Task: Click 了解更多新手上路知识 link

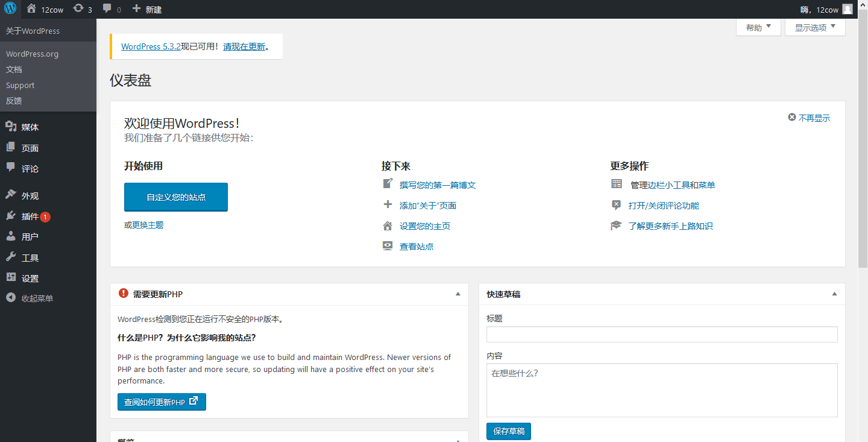Action: (x=671, y=226)
